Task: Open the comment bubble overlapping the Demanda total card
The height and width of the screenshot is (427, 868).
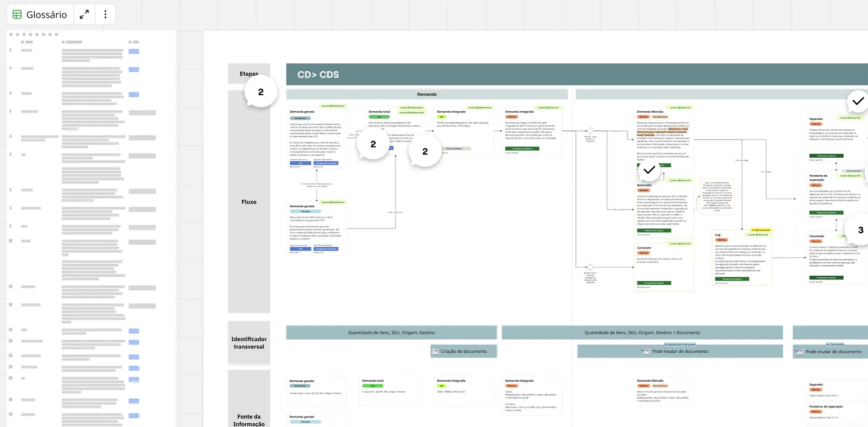Action: [x=373, y=144]
